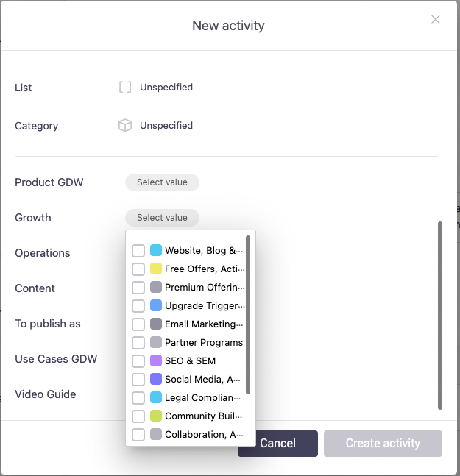Open the List Unspecified selector
Screen dimensions: 460x476
[x=166, y=88]
